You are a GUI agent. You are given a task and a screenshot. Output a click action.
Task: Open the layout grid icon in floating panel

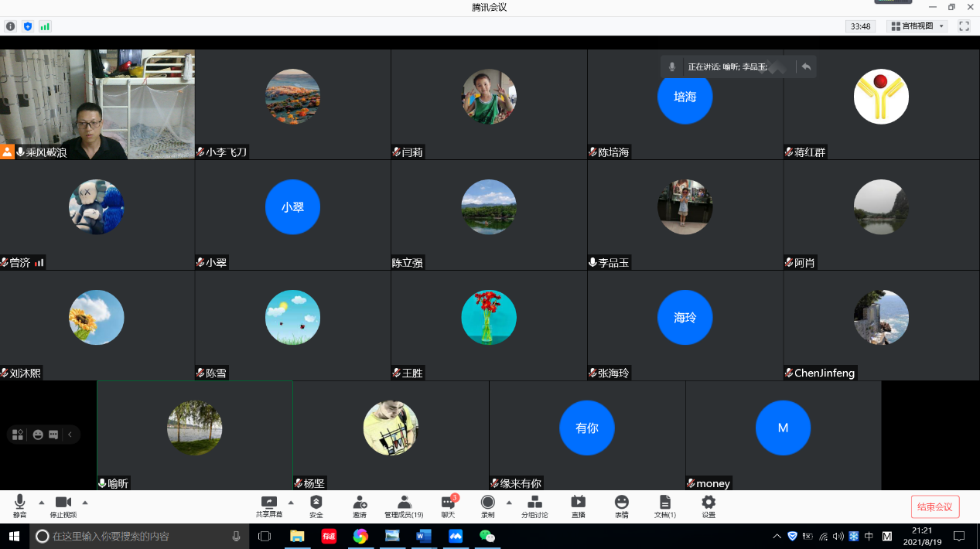(18, 435)
